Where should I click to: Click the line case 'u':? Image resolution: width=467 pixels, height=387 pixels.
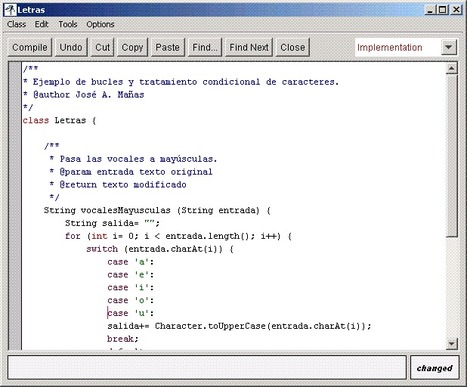coord(131,313)
